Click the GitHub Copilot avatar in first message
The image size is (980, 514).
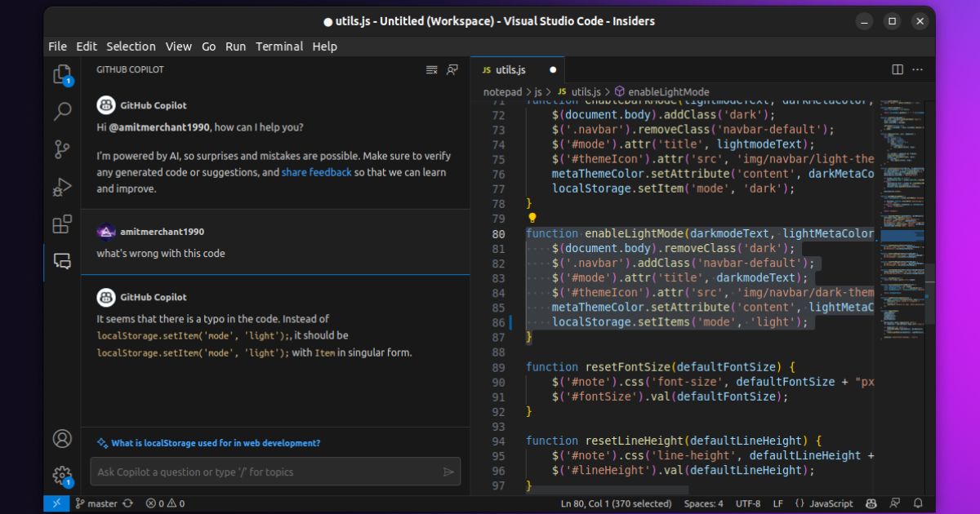click(x=105, y=105)
